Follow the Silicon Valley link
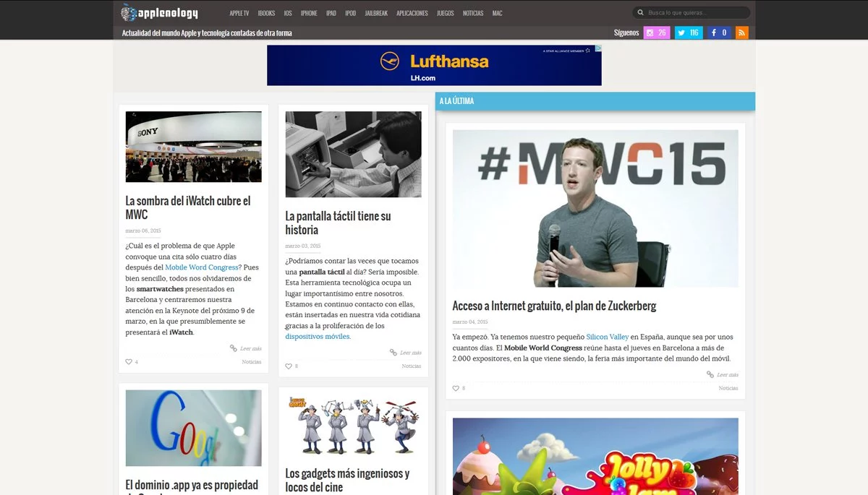Image resolution: width=868 pixels, height=495 pixels. (608, 337)
